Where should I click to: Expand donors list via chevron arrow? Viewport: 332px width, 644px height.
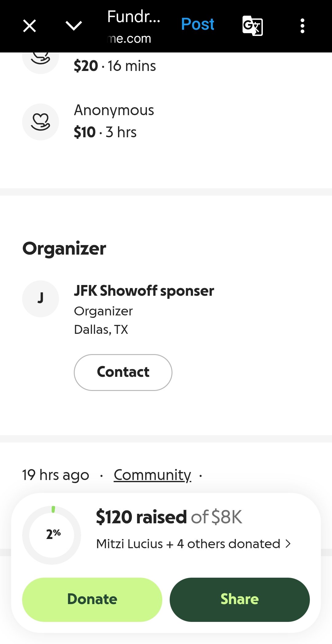[x=288, y=544]
